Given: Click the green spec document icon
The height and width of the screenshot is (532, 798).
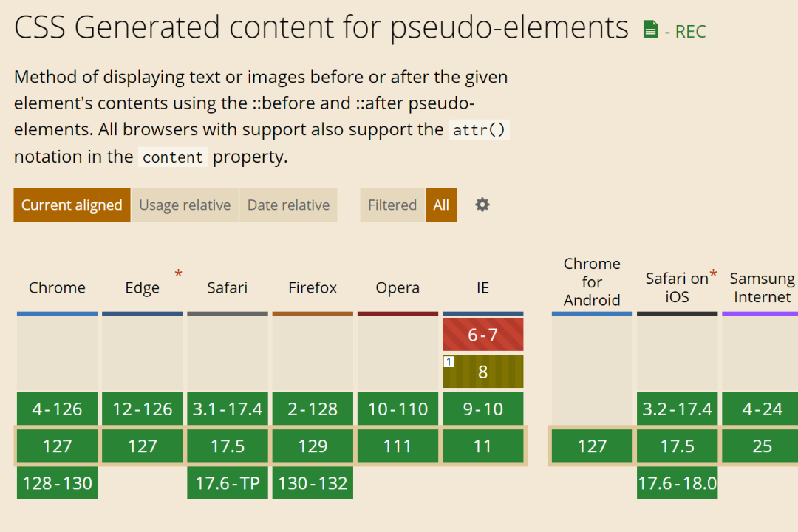Looking at the screenshot, I should coord(650,29).
